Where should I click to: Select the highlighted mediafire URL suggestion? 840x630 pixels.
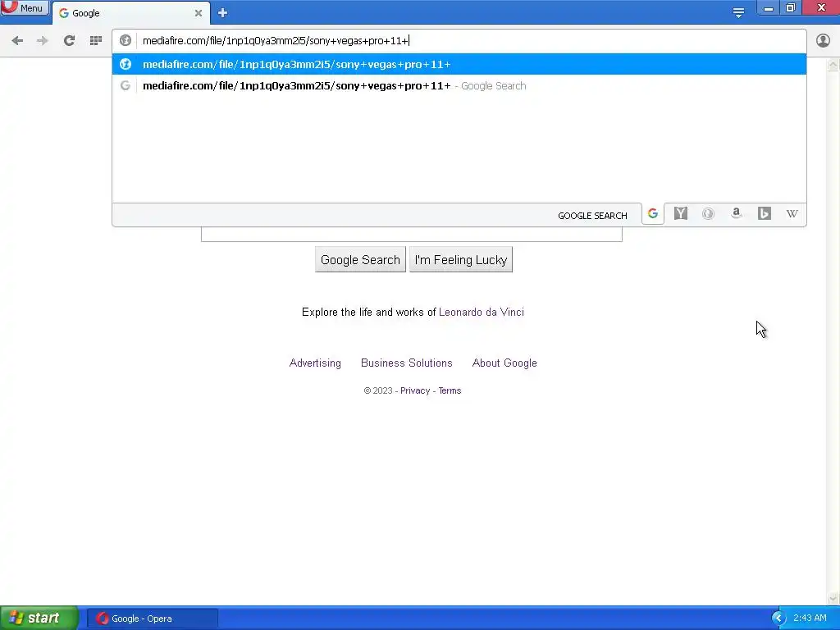click(459, 64)
